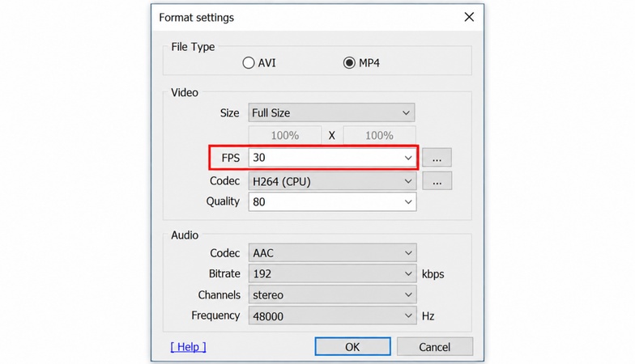Image resolution: width=635 pixels, height=364 pixels.
Task: Click the height percentage field showing 100%
Action: (x=379, y=136)
